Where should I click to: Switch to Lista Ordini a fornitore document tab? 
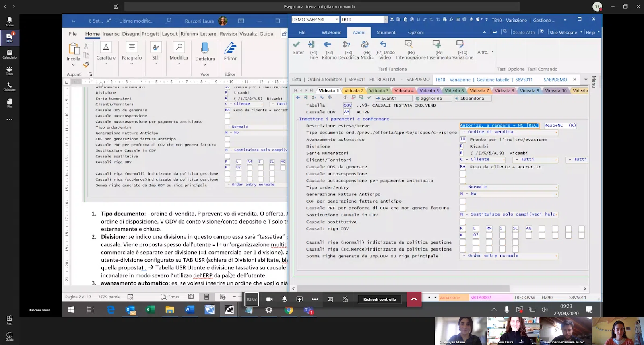(x=361, y=80)
